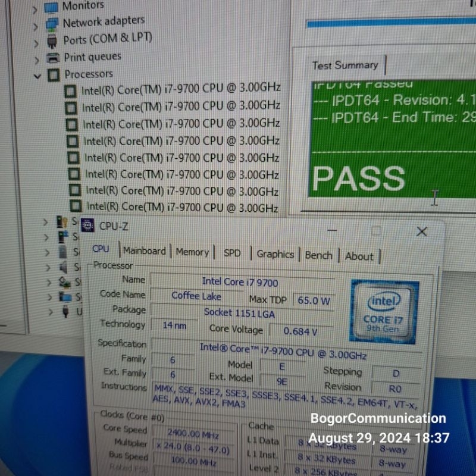The height and width of the screenshot is (476, 476).
Task: Expand the Monitors node
Action: [35, 10]
